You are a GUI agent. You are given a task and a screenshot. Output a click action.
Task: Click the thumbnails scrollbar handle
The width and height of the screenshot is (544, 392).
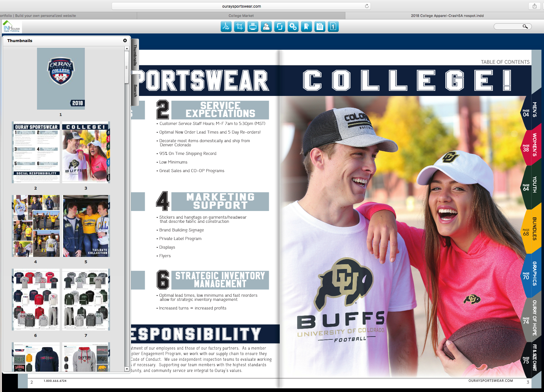point(127,67)
